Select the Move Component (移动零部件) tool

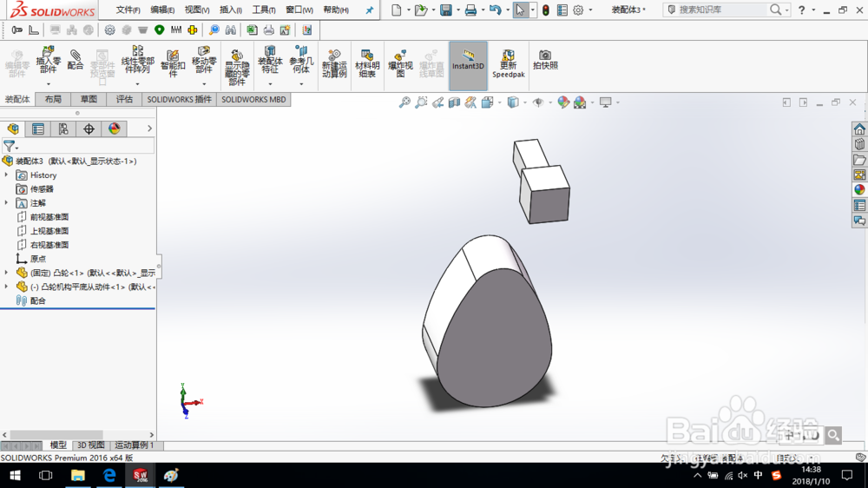pyautogui.click(x=204, y=59)
